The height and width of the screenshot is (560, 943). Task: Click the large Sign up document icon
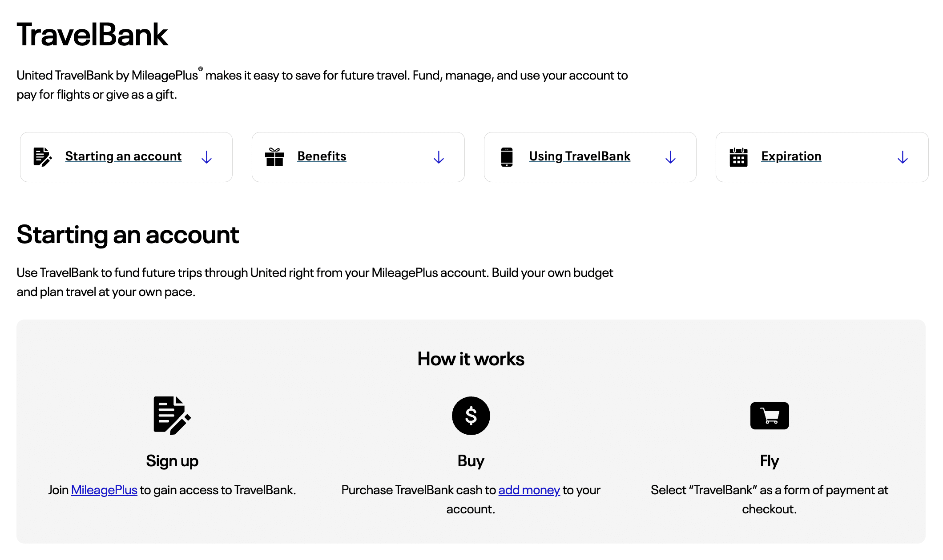(172, 415)
